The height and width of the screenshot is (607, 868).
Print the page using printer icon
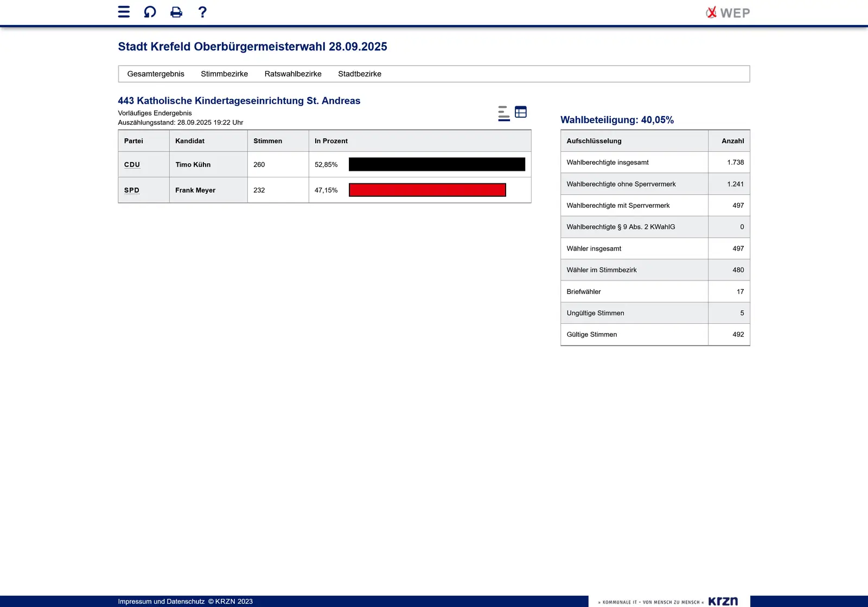point(176,12)
